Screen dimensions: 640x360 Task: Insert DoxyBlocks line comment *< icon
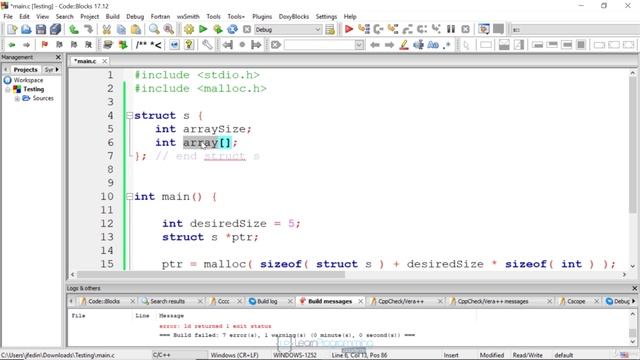[x=156, y=45]
